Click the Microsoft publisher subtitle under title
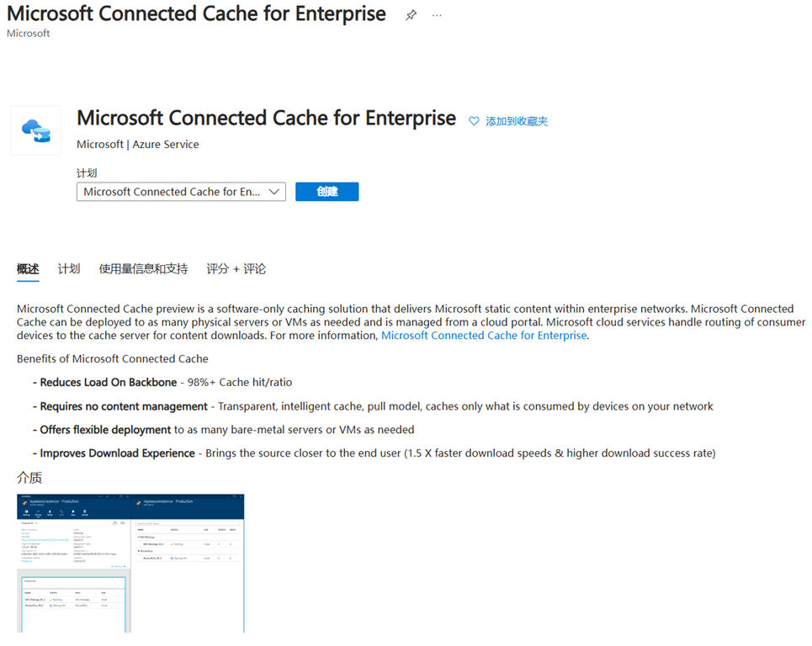 click(29, 33)
